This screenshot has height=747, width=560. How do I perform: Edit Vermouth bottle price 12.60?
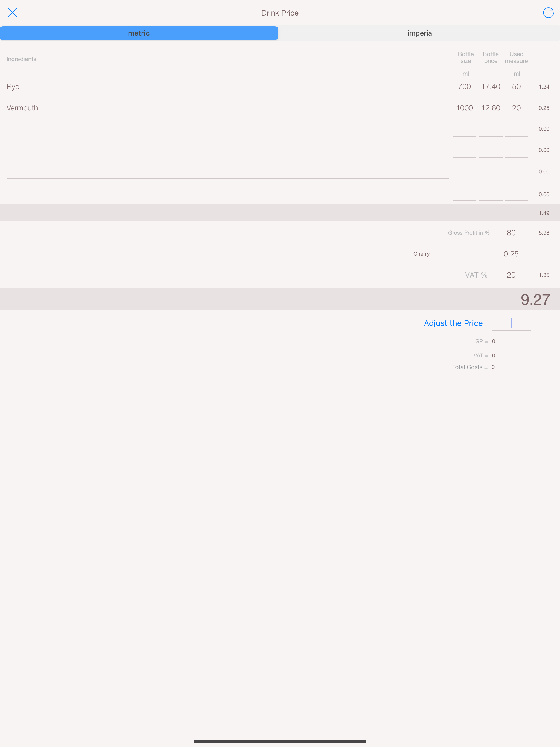[491, 108]
